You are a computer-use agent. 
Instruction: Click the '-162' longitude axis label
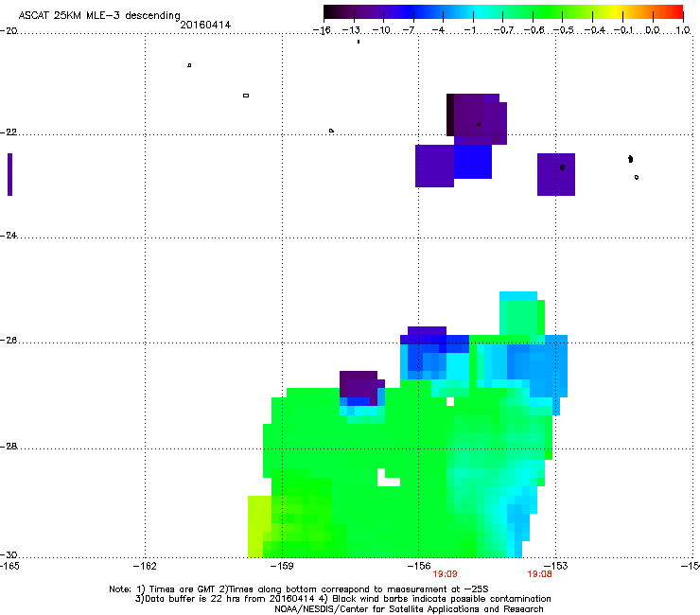tap(145, 567)
